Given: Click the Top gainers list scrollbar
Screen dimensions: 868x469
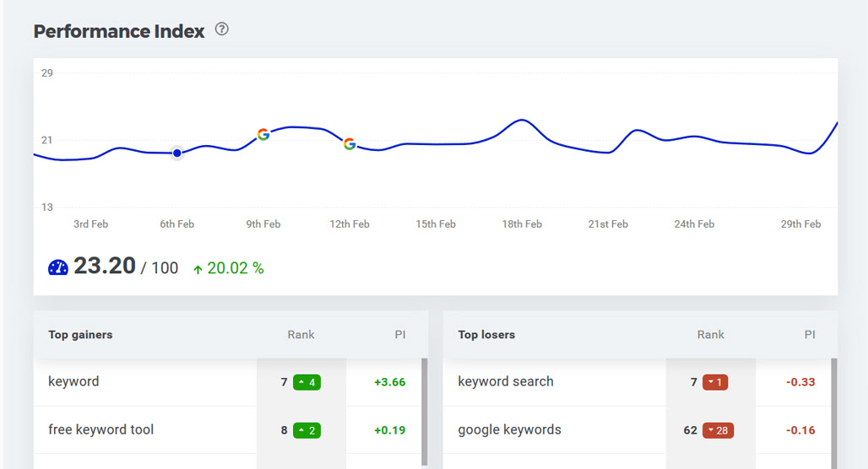Looking at the screenshot, I should [x=425, y=412].
